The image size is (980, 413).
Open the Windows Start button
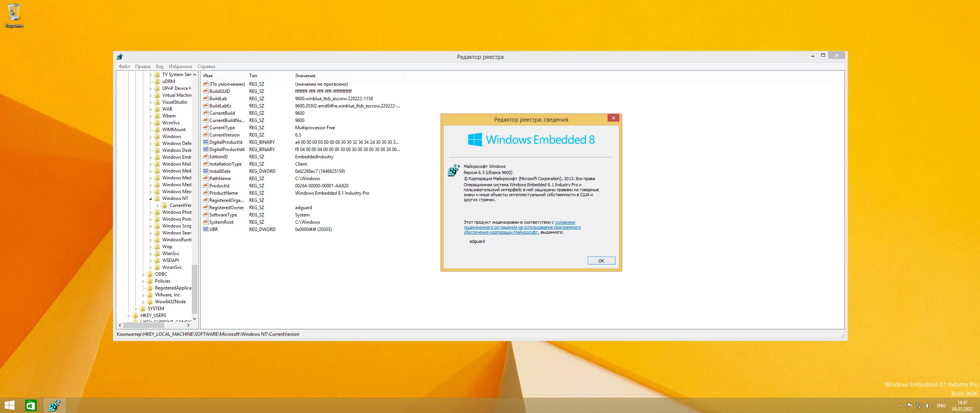pyautogui.click(x=9, y=405)
